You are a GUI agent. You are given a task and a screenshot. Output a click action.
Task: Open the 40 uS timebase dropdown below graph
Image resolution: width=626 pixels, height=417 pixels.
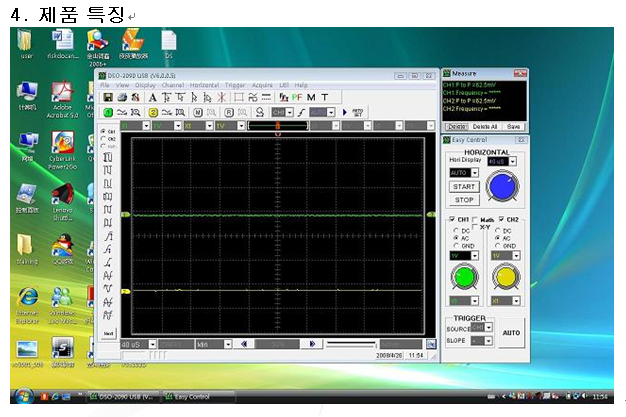(x=152, y=344)
